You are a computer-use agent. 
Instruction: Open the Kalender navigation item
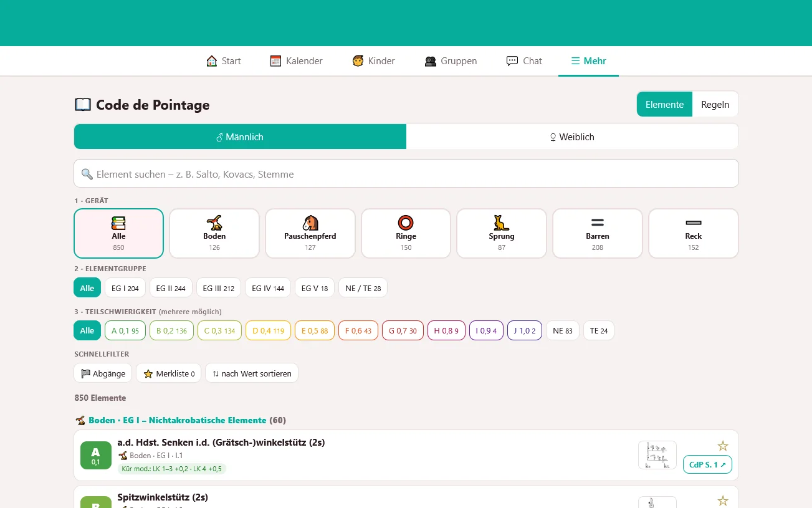click(297, 61)
